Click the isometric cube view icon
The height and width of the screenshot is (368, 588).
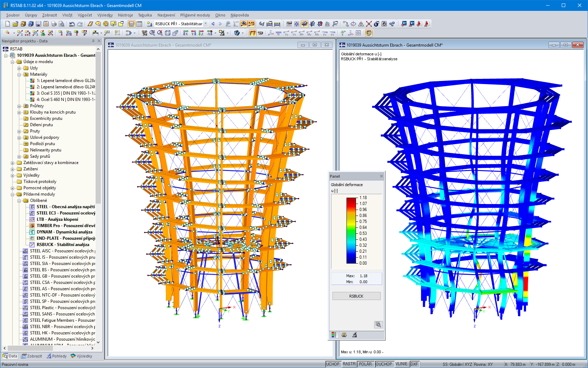point(168,33)
